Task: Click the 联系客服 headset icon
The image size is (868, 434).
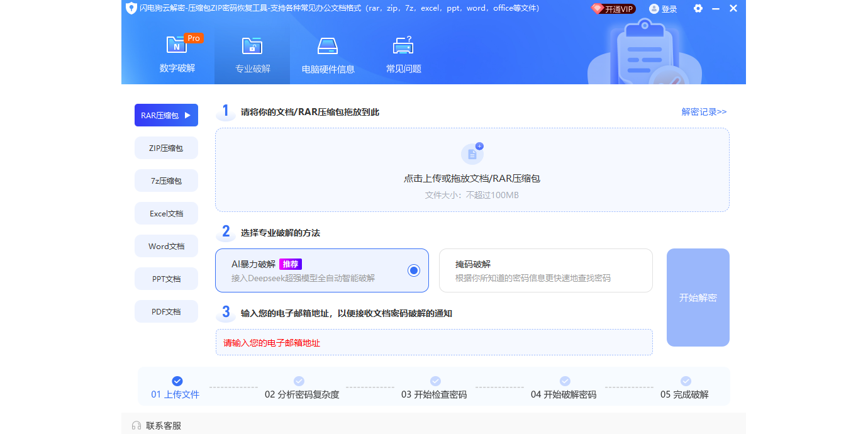Action: [136, 425]
